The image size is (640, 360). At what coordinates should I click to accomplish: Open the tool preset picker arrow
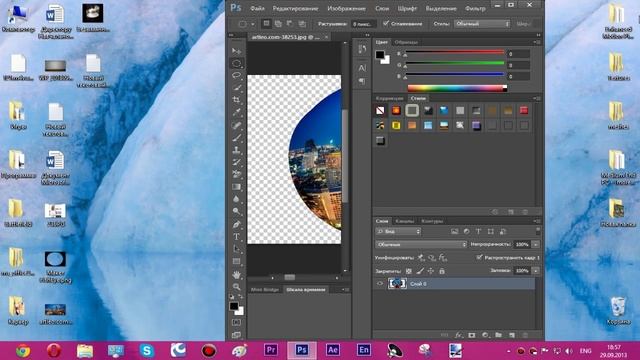pos(253,24)
